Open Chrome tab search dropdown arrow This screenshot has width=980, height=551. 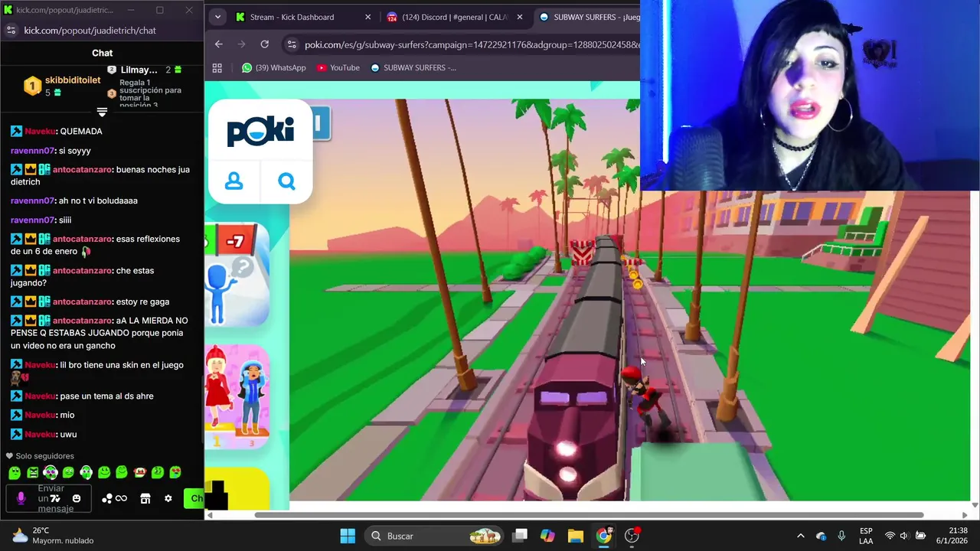(217, 17)
